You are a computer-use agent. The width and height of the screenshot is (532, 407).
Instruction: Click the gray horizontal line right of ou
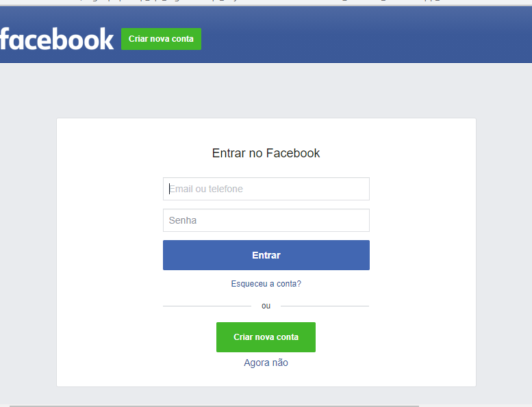coord(325,306)
